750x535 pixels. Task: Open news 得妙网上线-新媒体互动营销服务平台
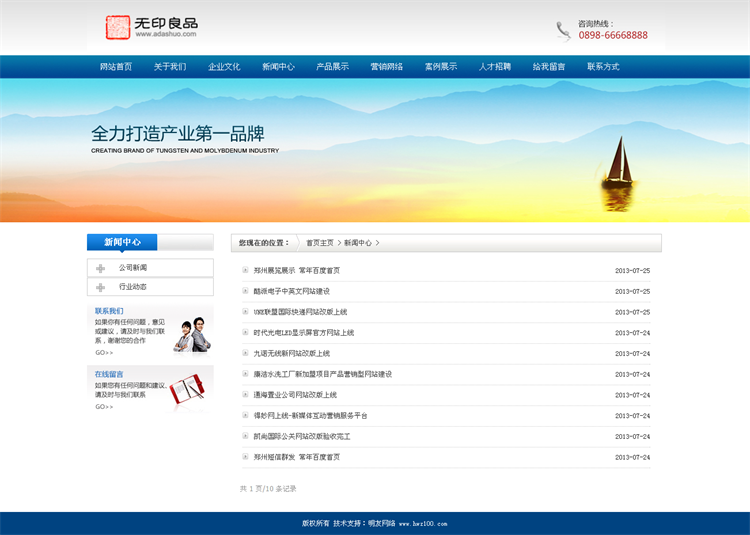point(310,415)
